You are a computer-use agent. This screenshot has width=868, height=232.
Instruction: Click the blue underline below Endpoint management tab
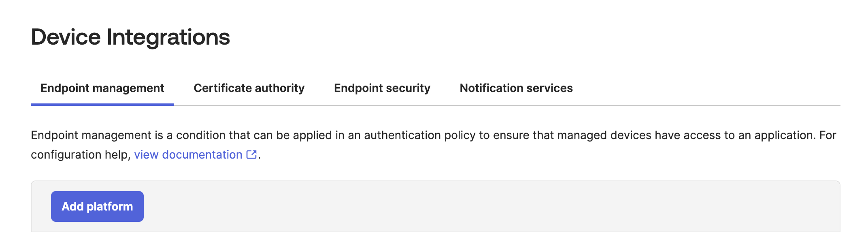102,104
